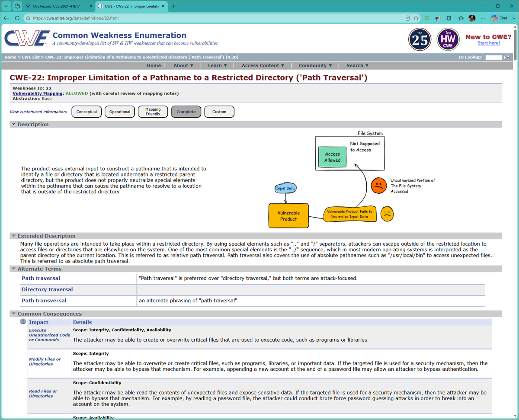The height and width of the screenshot is (420, 519).
Task: Open the Learn dropdown menu
Action: [x=218, y=65]
